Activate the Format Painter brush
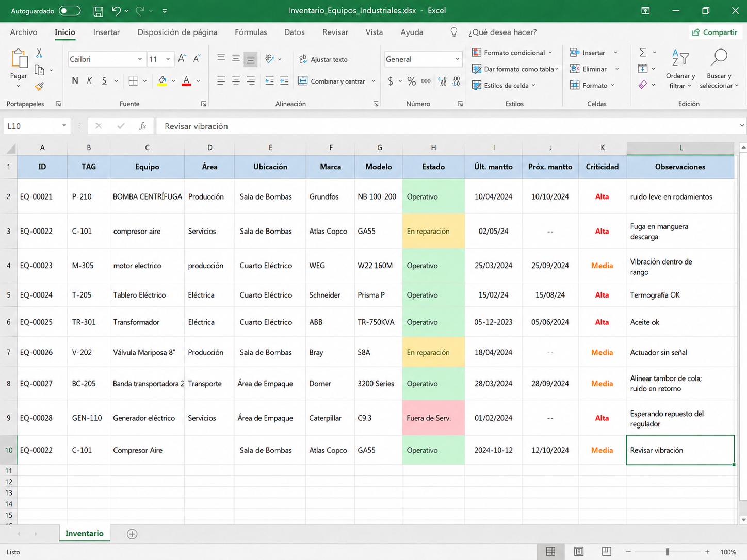 tap(39, 87)
